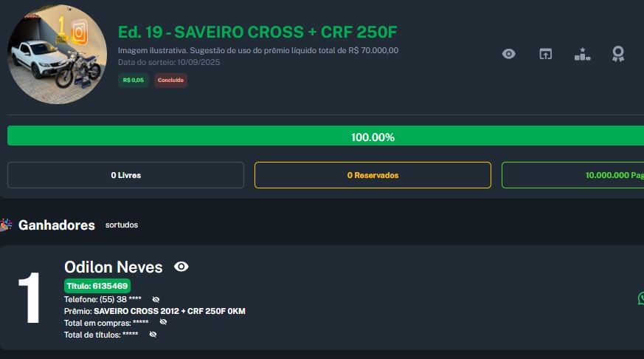Click the party popper icon beside Ganhadores
This screenshot has width=644, height=359.
pos(7,225)
